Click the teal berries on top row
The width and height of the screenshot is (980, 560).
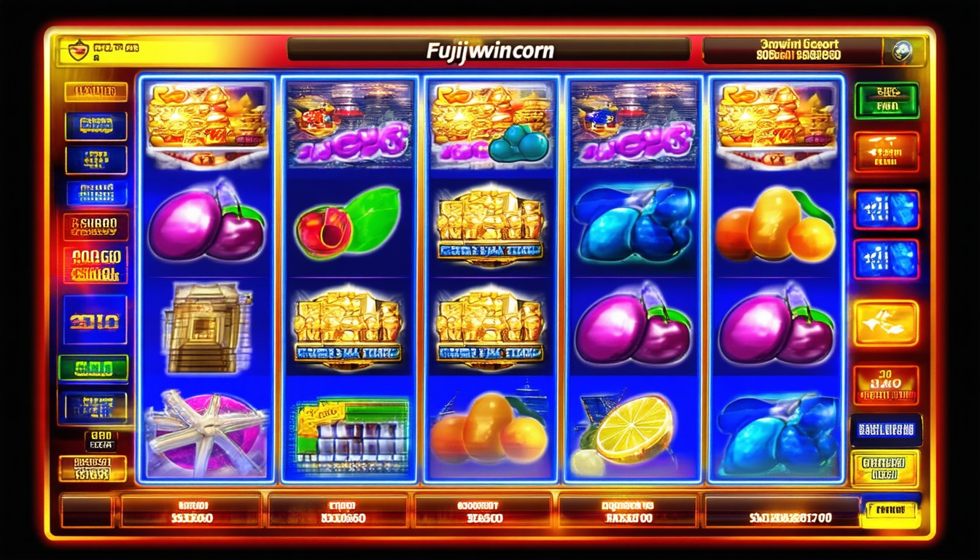tap(518, 144)
